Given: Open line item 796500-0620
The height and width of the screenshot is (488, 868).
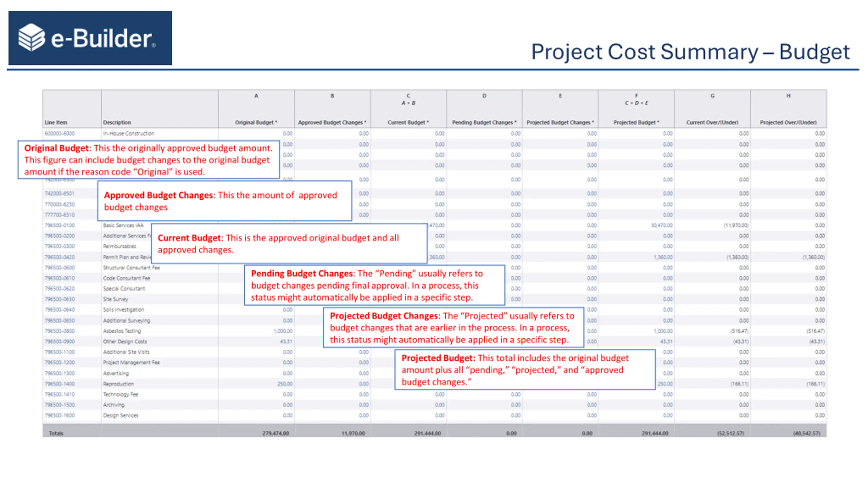Looking at the screenshot, I should pyautogui.click(x=60, y=289).
